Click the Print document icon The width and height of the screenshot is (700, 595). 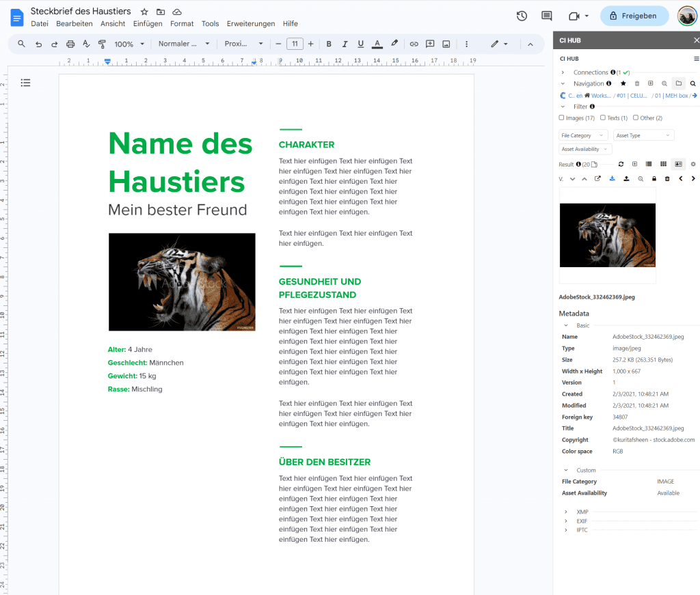(x=70, y=44)
